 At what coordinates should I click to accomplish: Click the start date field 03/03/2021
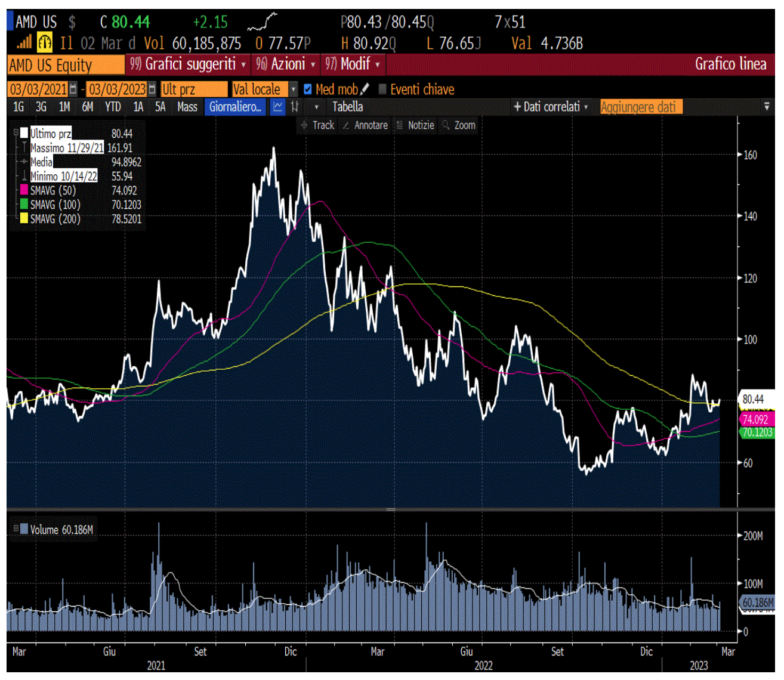point(39,89)
